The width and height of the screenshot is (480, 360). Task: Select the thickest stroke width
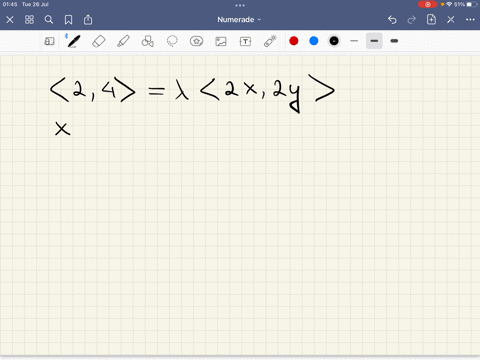(x=394, y=41)
